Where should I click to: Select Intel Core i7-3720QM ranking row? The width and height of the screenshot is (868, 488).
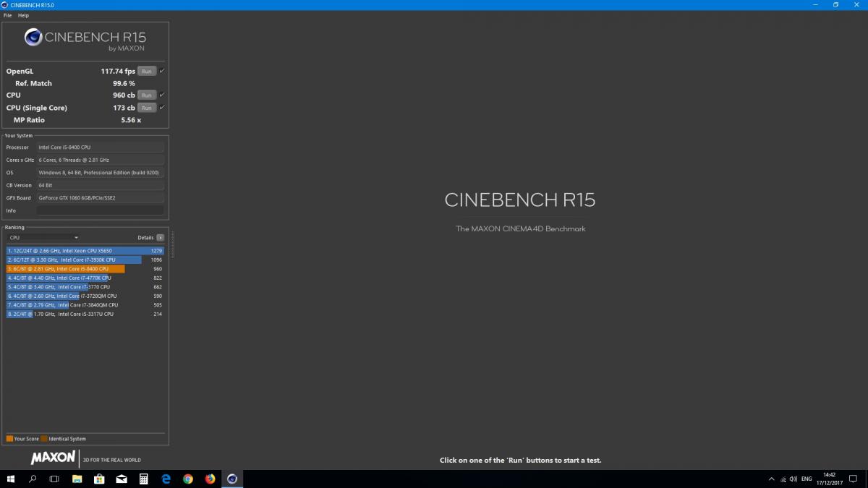coord(85,296)
